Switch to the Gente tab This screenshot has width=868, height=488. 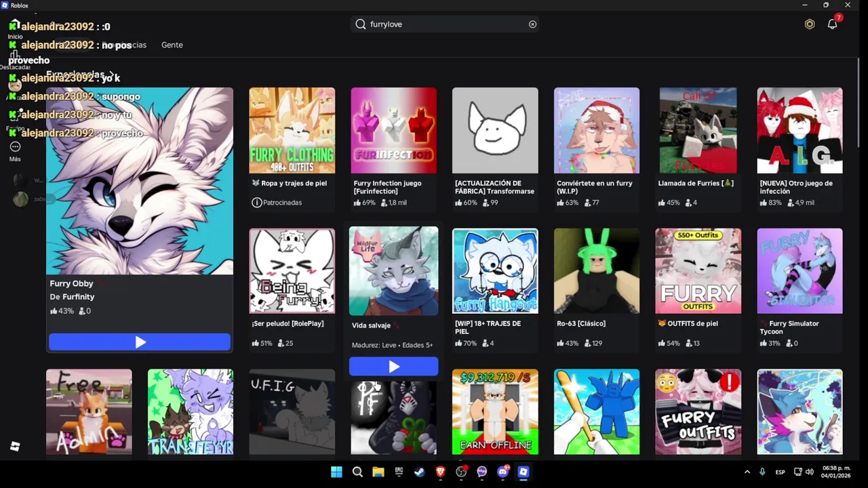coord(172,45)
